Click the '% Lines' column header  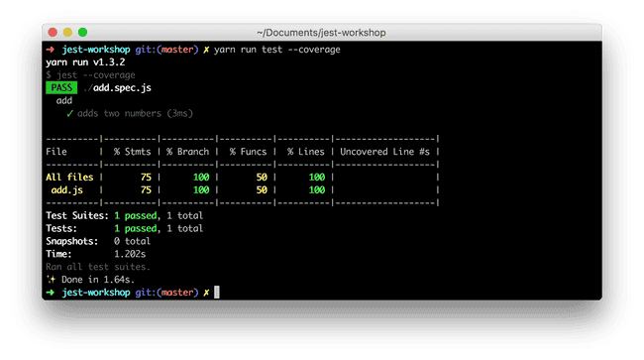coord(306,152)
